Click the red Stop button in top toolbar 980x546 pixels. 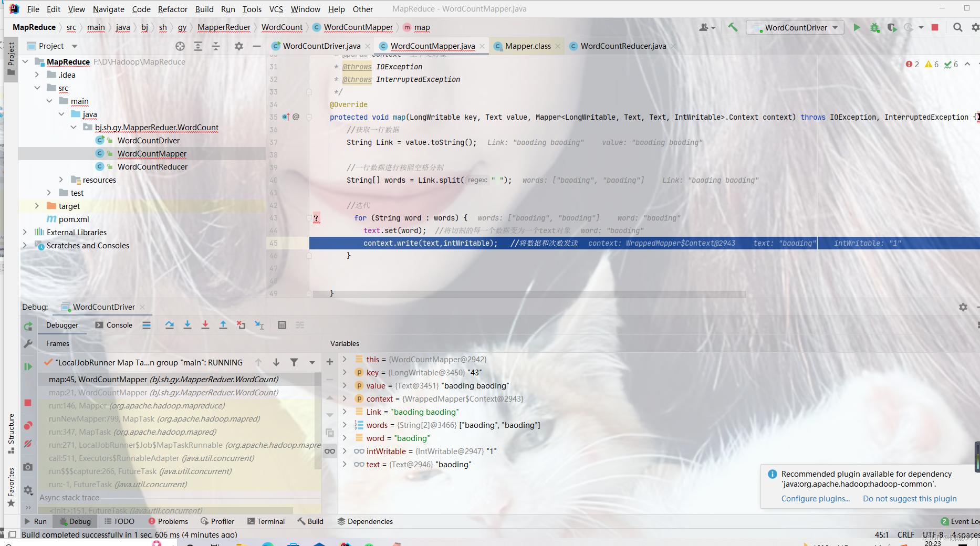pyautogui.click(x=935, y=27)
